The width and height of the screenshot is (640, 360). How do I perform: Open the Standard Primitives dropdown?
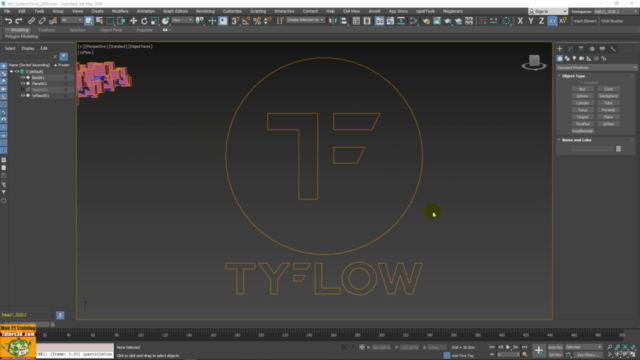click(596, 68)
